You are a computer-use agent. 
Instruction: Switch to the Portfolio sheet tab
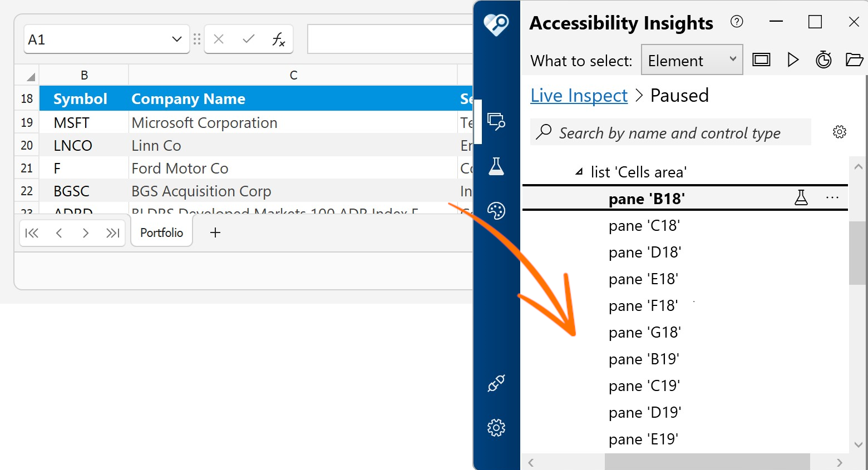[x=161, y=232]
